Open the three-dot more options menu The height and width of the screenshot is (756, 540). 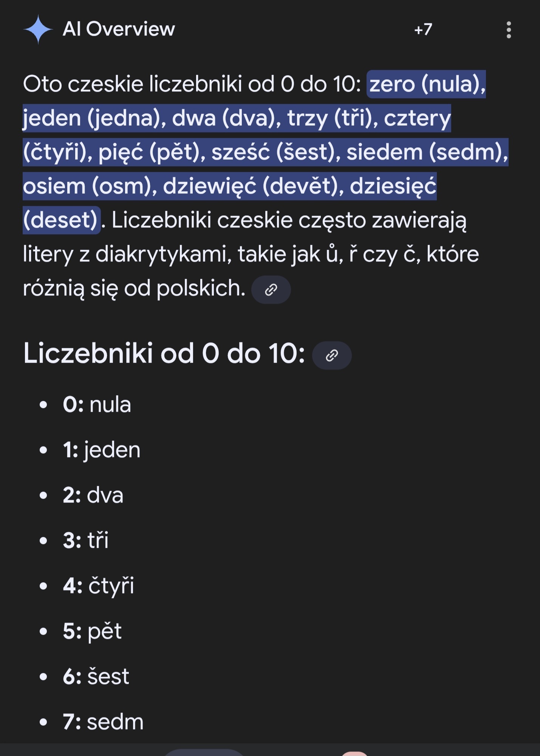click(509, 30)
